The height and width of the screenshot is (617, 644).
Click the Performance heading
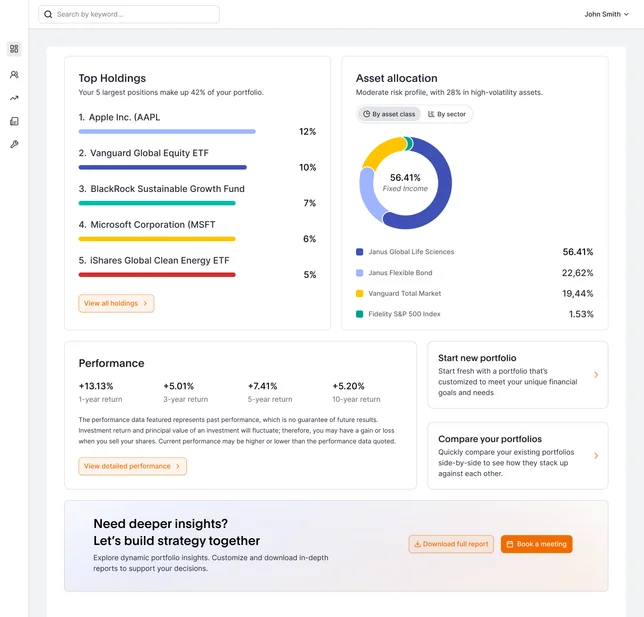point(111,363)
